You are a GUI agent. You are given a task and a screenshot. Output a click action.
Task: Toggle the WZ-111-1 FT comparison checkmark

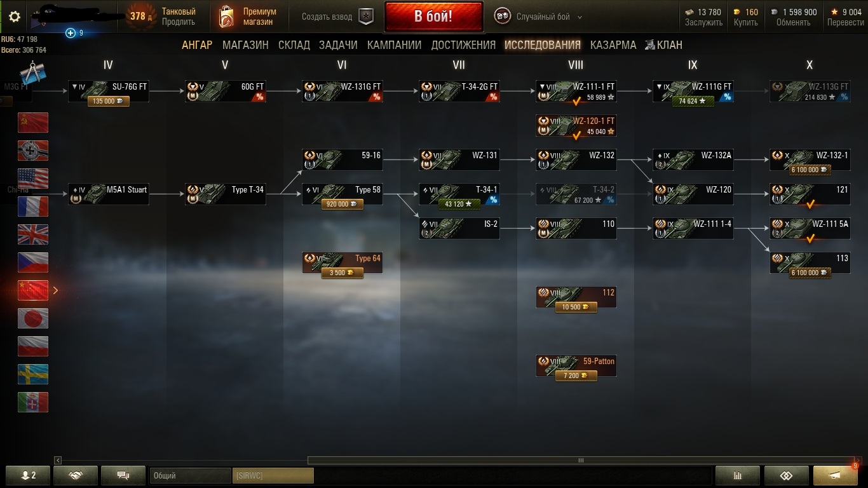point(576,100)
